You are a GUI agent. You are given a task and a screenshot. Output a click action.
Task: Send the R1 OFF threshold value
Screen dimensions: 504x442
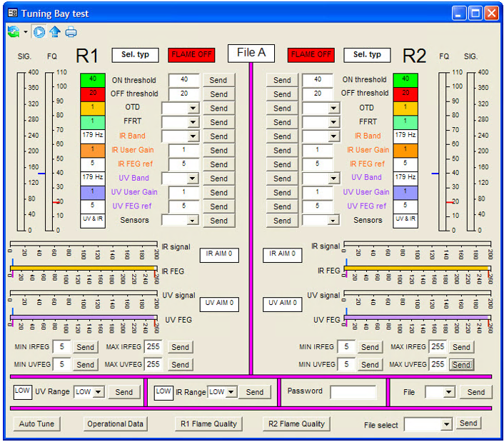(x=218, y=94)
